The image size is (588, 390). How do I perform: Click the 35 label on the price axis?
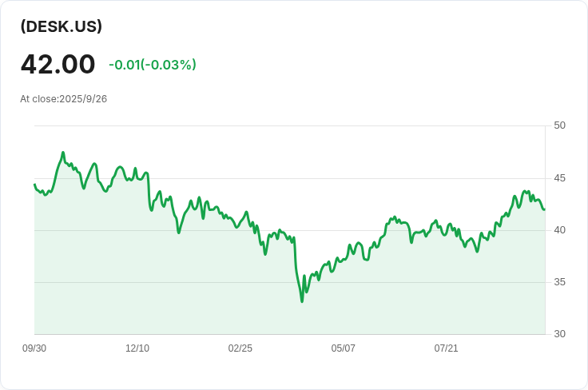(x=559, y=282)
